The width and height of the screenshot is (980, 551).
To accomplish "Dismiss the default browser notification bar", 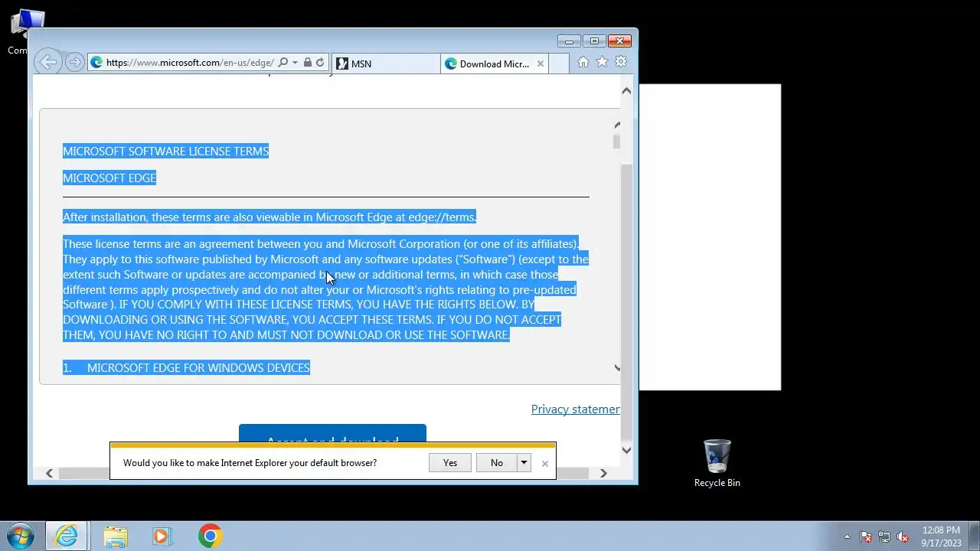I will 544,463.
